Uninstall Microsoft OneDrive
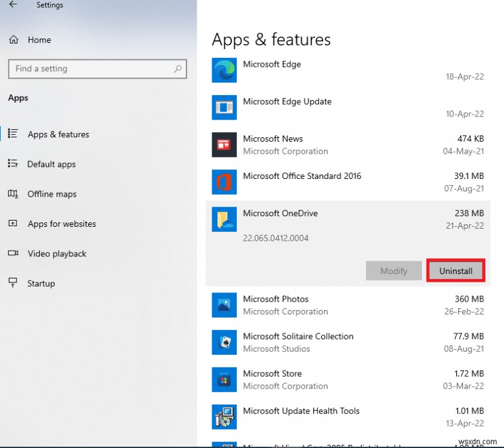The width and height of the screenshot is (504, 448). (x=455, y=270)
